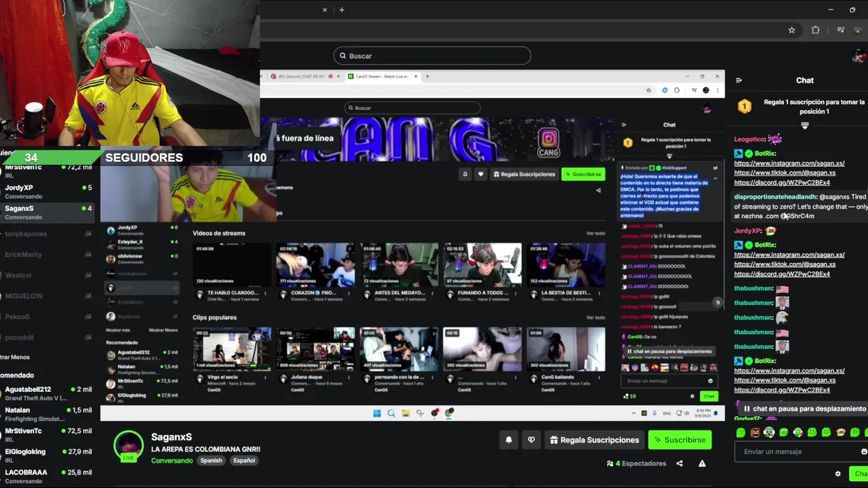
Task: Click the Windows Start button in shared taskbar
Action: point(377,413)
